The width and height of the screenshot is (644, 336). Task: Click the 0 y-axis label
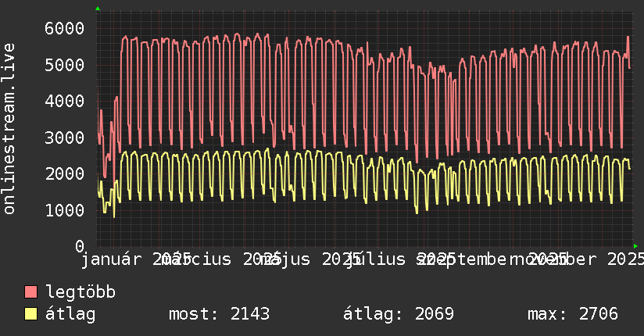pos(80,246)
